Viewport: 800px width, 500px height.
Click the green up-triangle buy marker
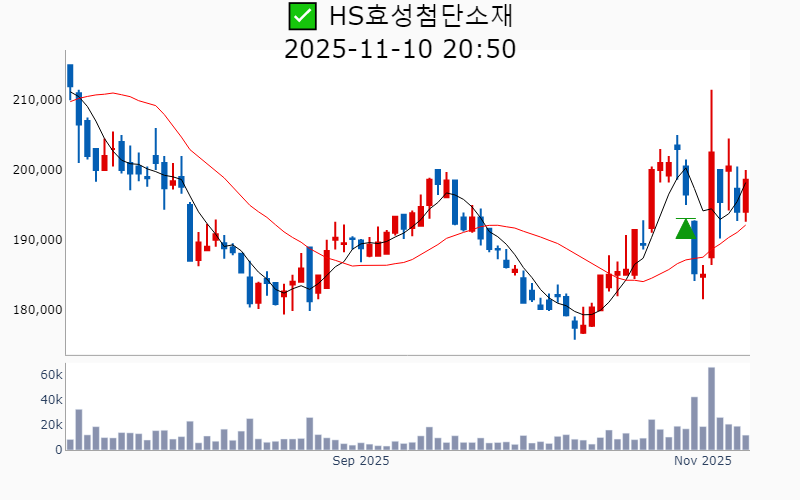685,229
